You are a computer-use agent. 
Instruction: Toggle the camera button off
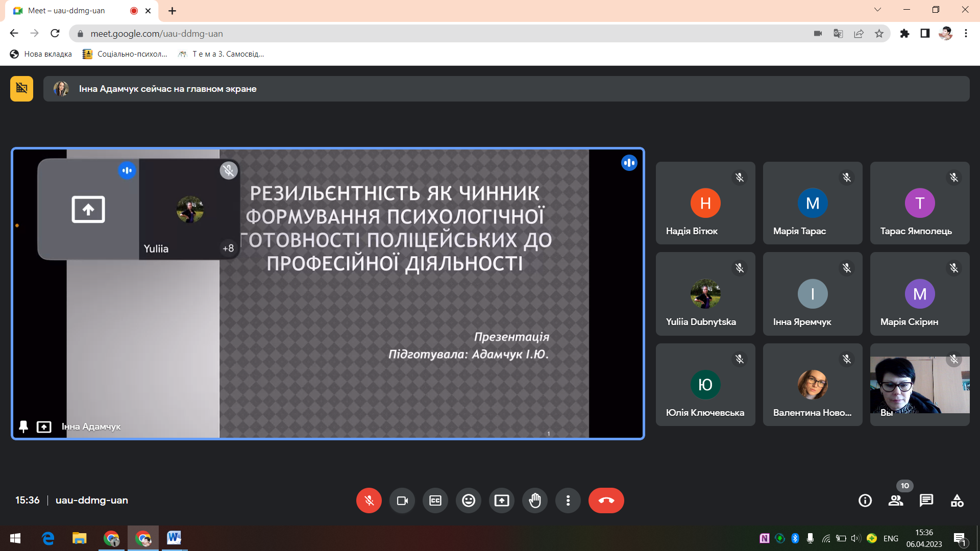click(402, 500)
